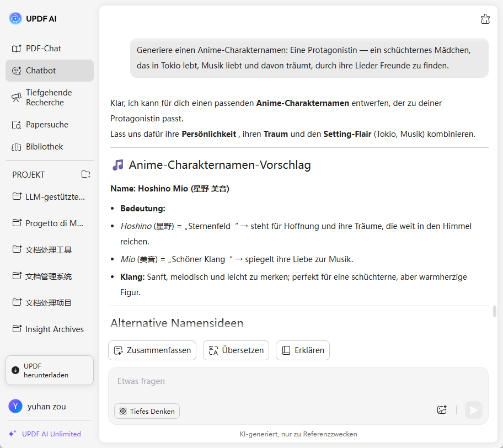Image resolution: width=503 pixels, height=448 pixels.
Task: Click the KI-generiert disclaimer text
Action: [298, 434]
